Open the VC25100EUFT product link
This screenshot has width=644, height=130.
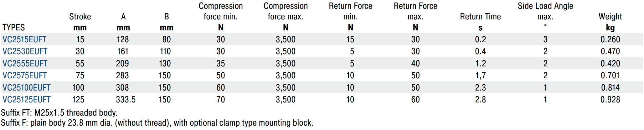pyautogui.click(x=27, y=88)
